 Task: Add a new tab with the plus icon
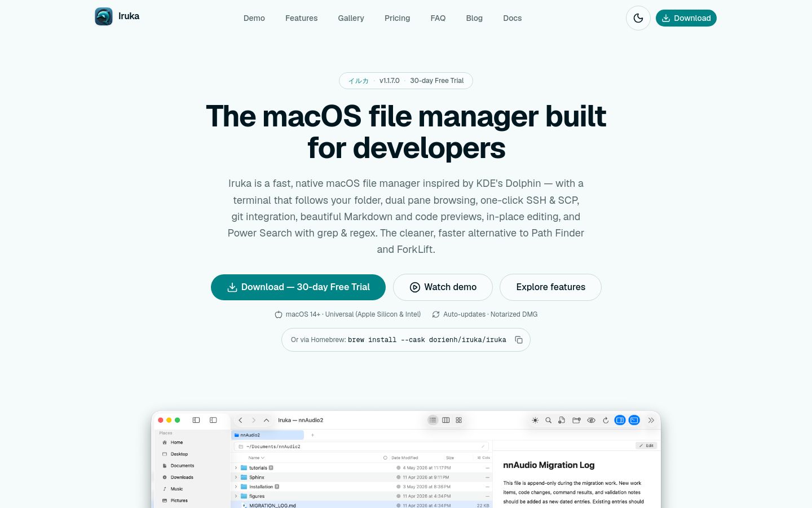point(312,435)
